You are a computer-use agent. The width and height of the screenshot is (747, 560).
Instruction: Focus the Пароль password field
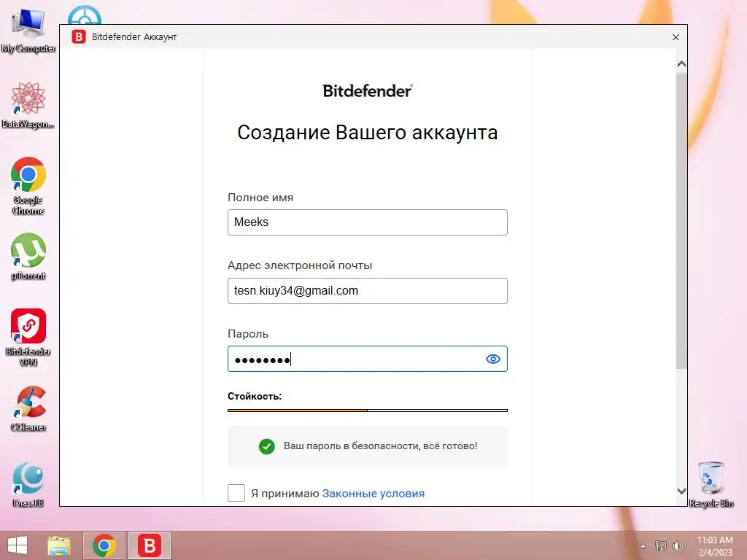point(368,359)
